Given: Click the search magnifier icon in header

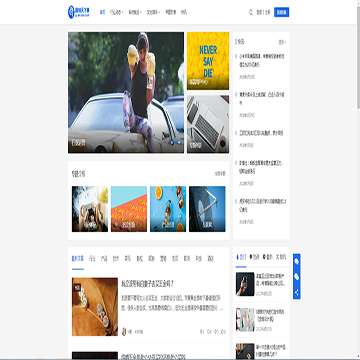Looking at the screenshot, I should (251, 12).
